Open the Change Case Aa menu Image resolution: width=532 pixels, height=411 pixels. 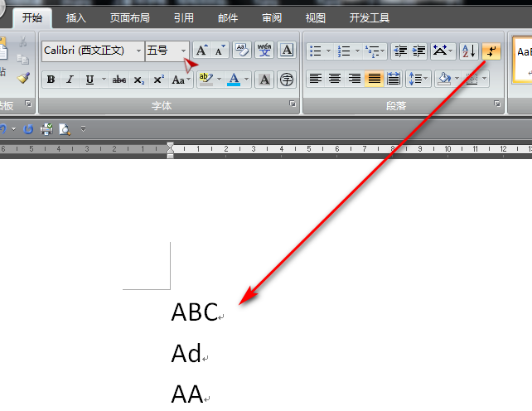[x=181, y=80]
